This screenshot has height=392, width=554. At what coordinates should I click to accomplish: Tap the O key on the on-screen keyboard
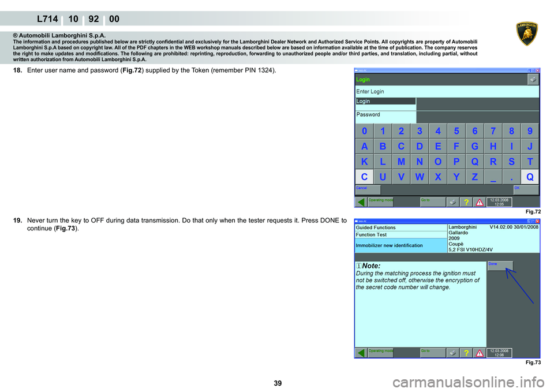coord(438,162)
